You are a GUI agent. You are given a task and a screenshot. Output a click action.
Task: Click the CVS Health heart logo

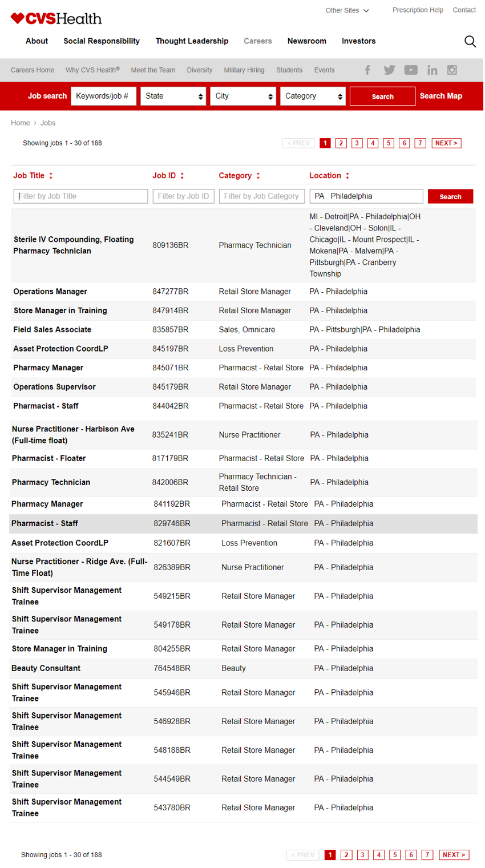(x=56, y=18)
